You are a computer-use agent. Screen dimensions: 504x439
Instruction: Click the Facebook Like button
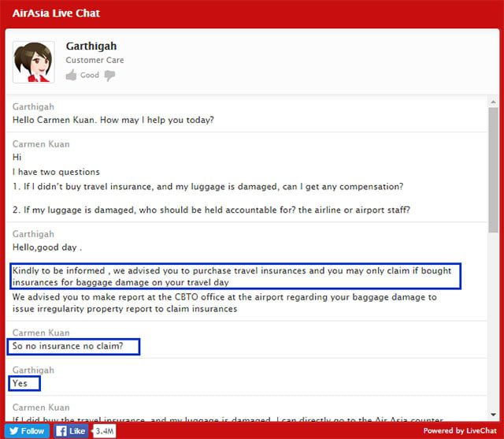coord(71,431)
